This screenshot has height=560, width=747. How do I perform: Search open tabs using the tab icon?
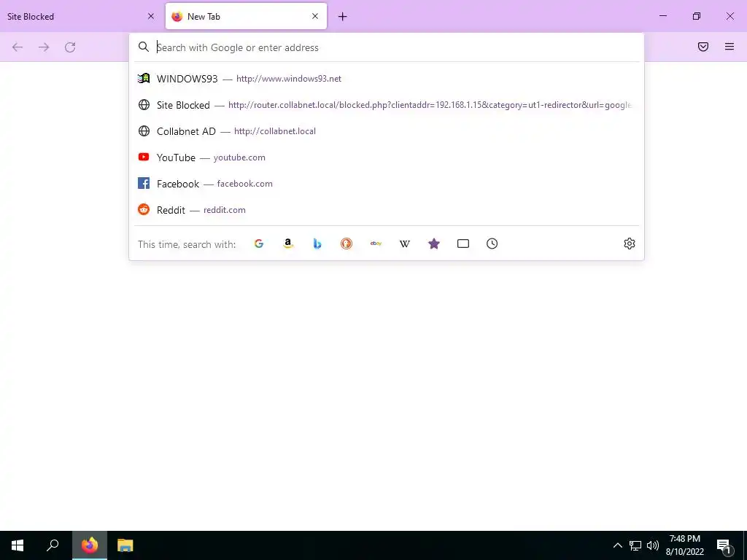(463, 244)
